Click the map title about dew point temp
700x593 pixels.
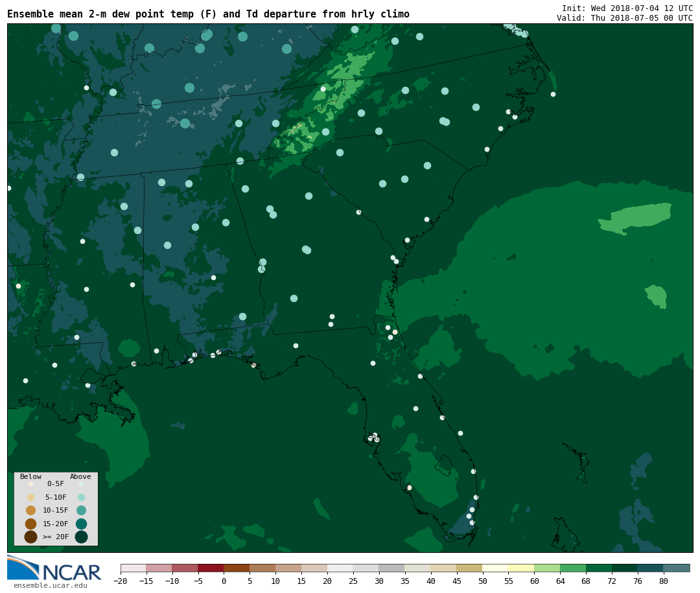click(208, 14)
